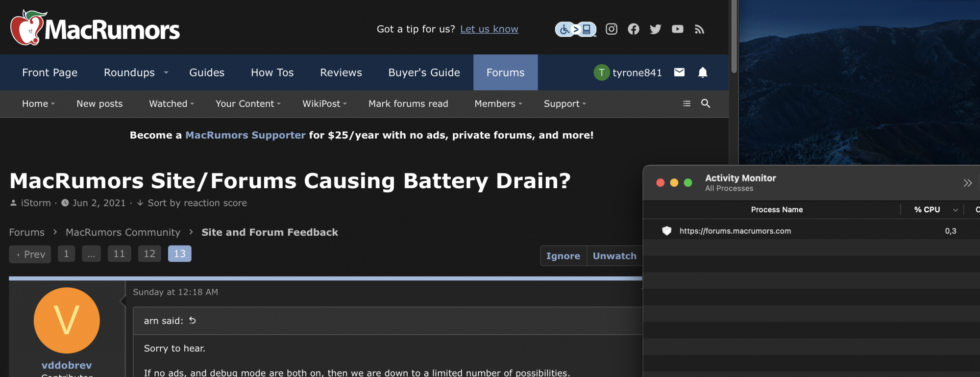Open the page jump ellipsis
The width and height of the screenshot is (980, 377).
point(91,254)
